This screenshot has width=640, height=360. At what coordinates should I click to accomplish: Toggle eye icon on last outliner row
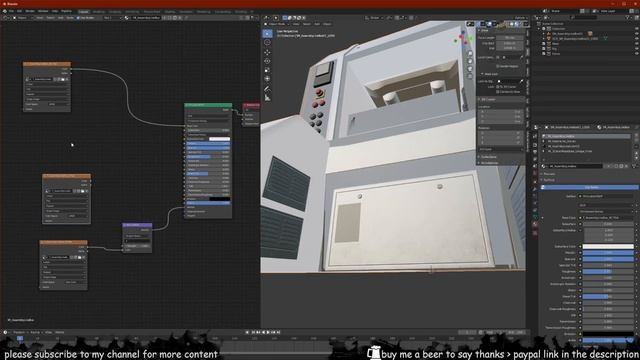coord(636,53)
